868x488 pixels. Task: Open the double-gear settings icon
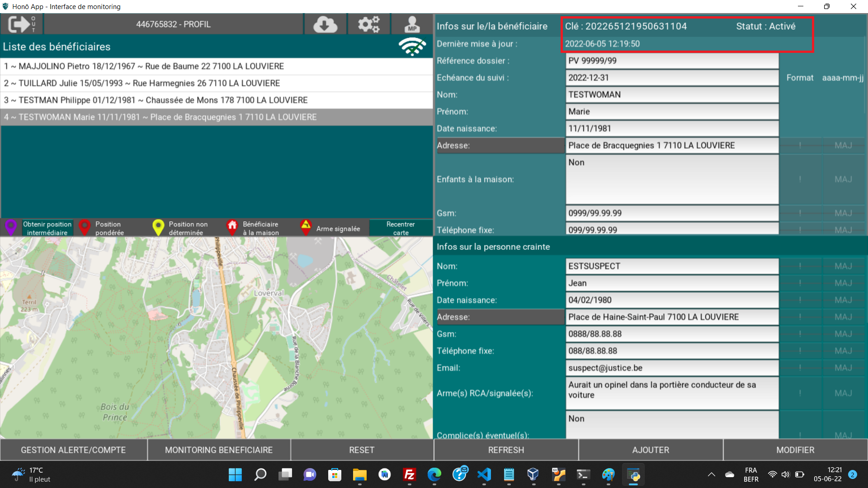368,24
